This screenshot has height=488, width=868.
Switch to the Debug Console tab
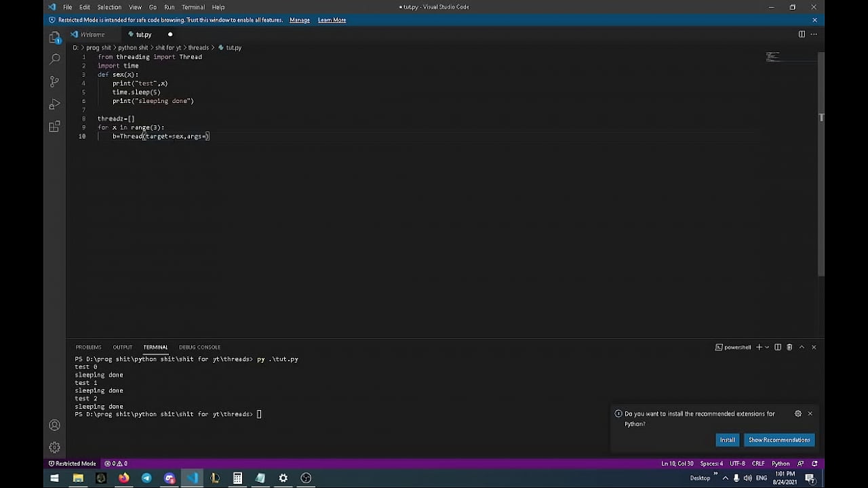(199, 347)
